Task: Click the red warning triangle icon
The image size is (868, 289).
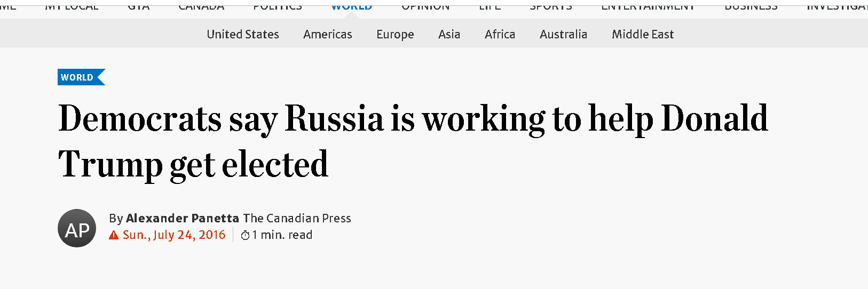Action: point(114,235)
